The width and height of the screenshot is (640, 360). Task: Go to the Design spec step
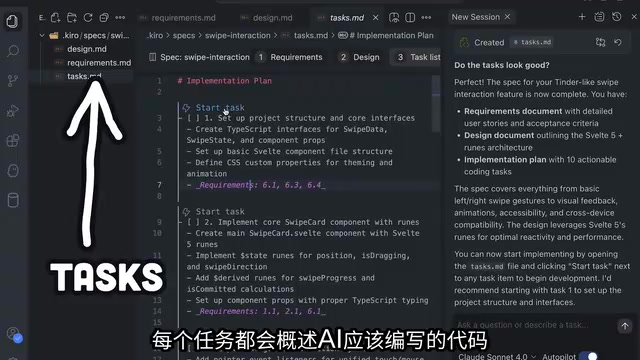click(360, 57)
